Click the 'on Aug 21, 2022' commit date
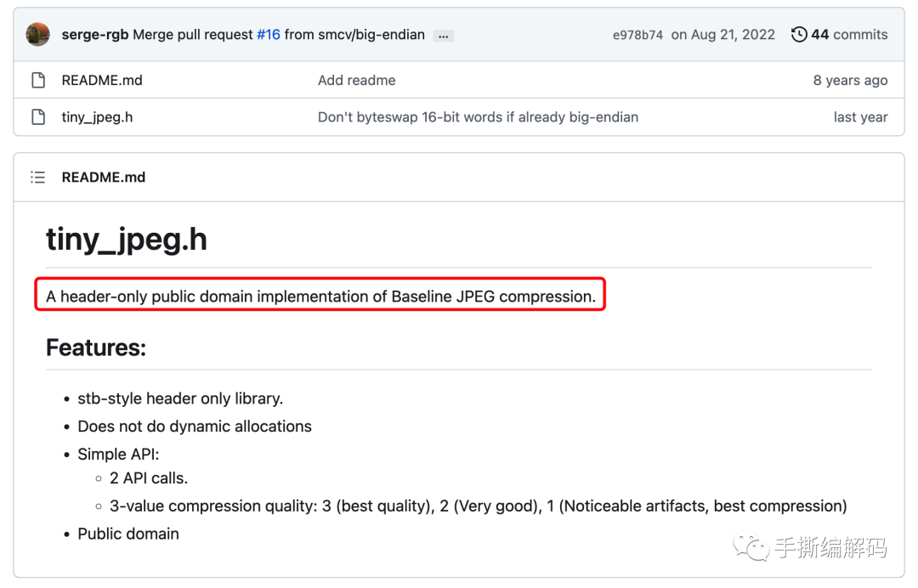Viewport: 918px width, 588px height. 723,35
